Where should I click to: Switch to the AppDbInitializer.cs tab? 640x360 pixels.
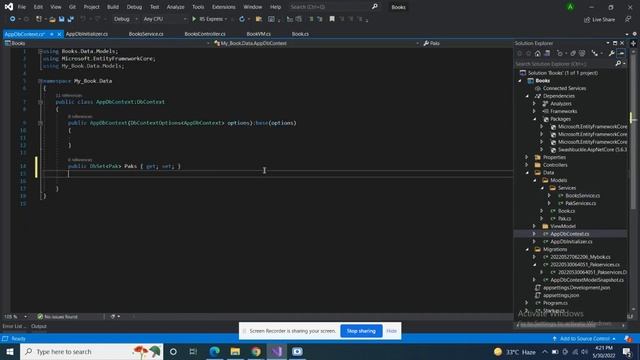click(x=87, y=34)
